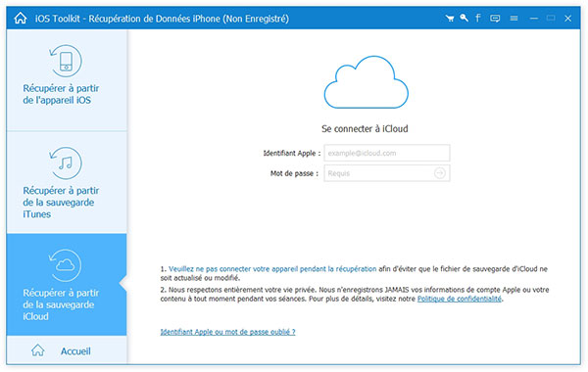
Task: Select the iCloud backup cloud icon in sidebar
Action: [65, 265]
